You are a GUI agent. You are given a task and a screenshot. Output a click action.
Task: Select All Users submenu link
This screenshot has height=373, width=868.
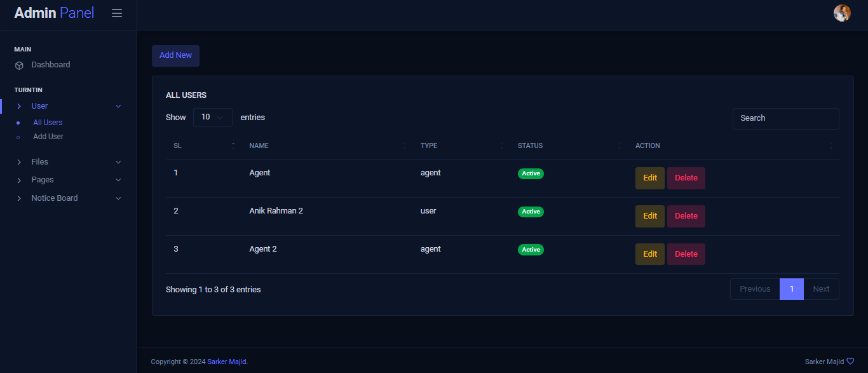(x=48, y=123)
